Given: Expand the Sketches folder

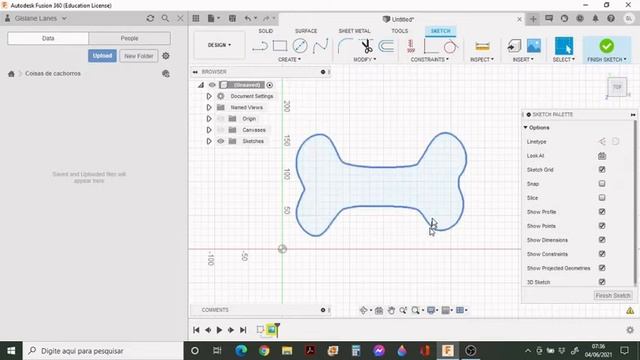Looking at the screenshot, I should (209, 141).
